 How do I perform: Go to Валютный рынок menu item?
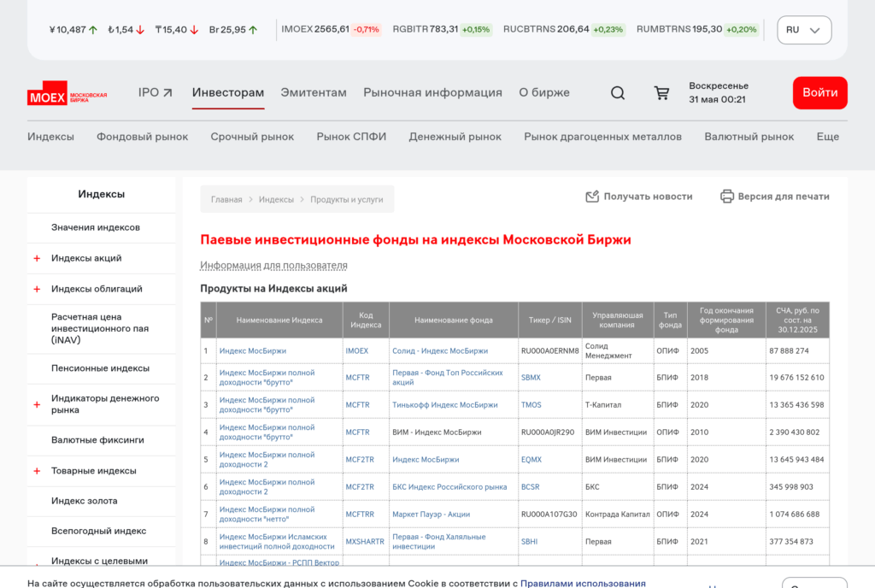point(749,137)
